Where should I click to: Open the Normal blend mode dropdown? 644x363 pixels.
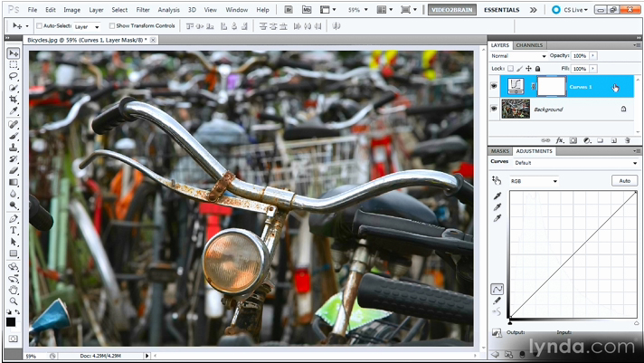coord(517,56)
